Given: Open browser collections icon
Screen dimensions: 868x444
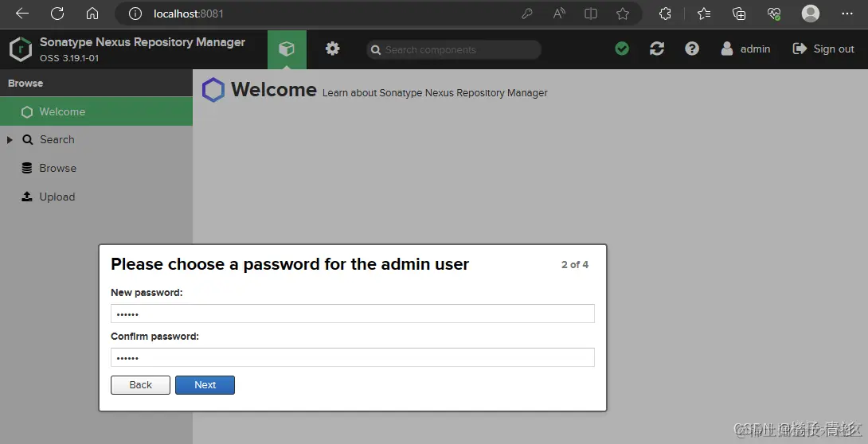Looking at the screenshot, I should 739,14.
